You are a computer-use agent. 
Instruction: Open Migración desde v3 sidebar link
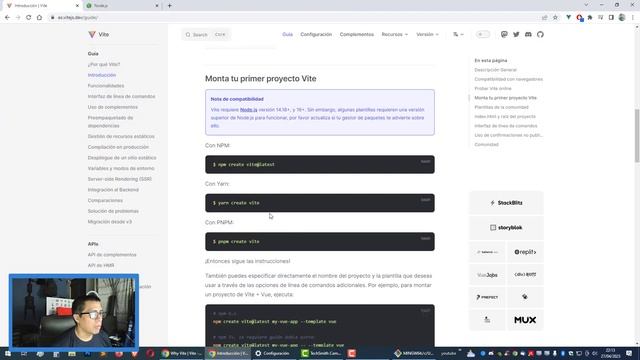110,222
